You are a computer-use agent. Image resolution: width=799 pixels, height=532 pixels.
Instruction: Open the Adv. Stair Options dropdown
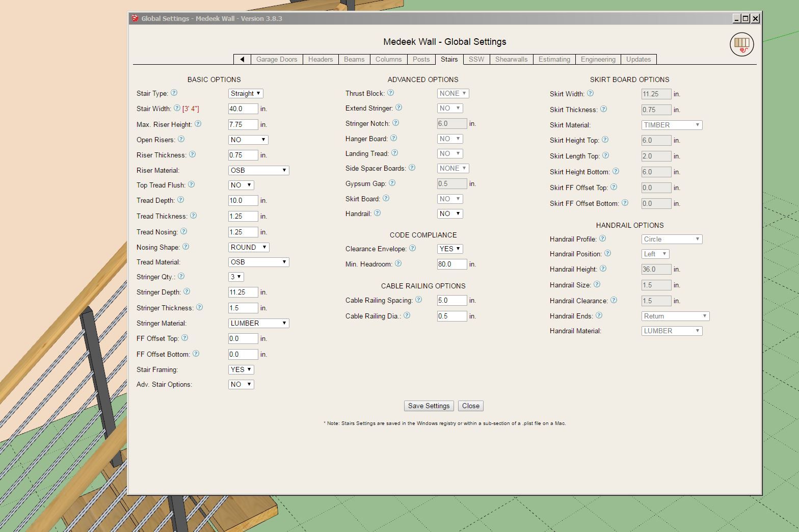(241, 384)
